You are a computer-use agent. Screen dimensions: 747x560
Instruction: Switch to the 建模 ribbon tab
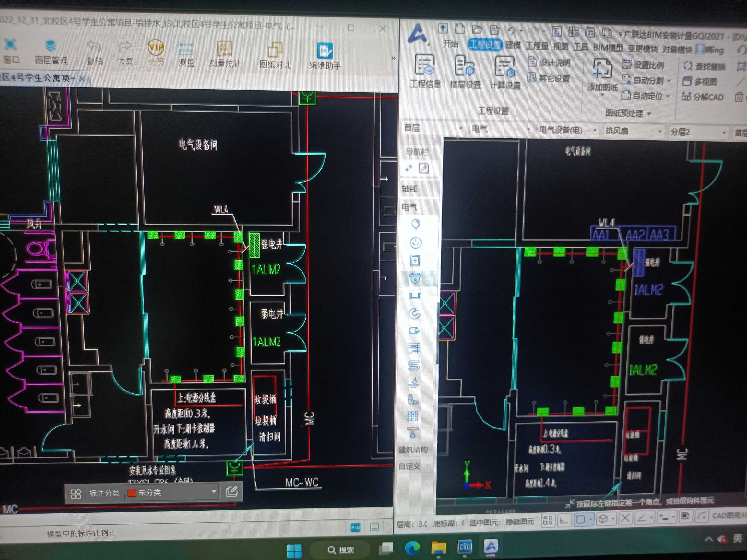click(x=513, y=45)
